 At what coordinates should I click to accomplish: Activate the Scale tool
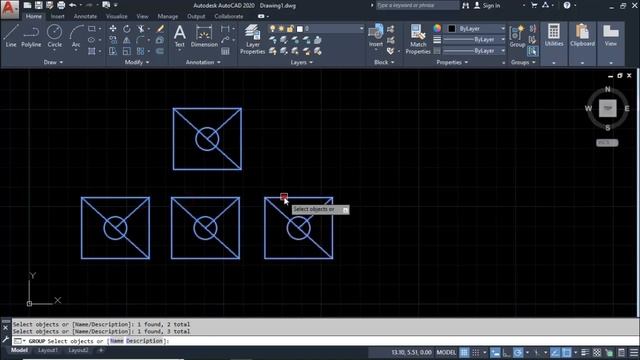pos(127,51)
